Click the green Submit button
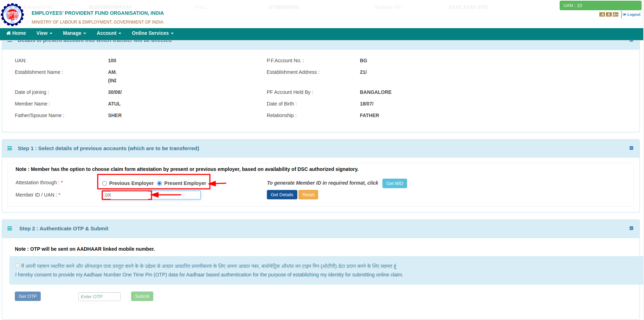 click(142, 296)
